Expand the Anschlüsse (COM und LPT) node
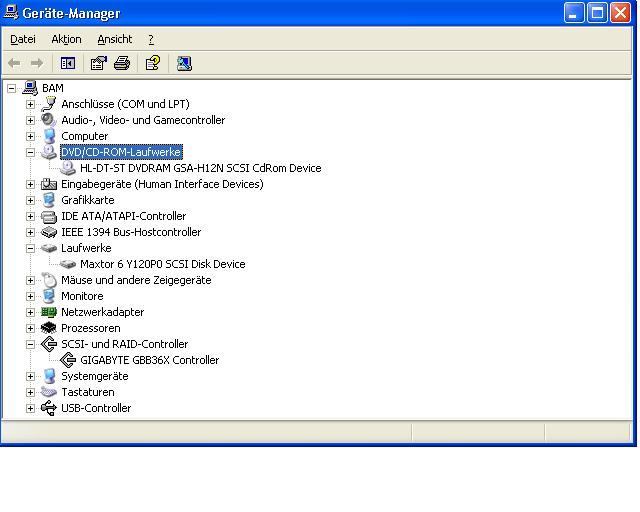The image size is (640, 512). [x=30, y=104]
